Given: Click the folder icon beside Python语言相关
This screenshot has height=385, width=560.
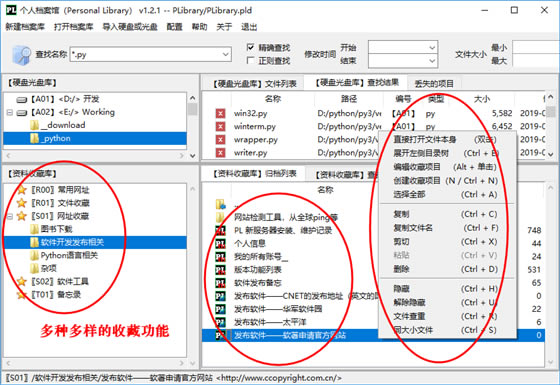Looking at the screenshot, I should 34,255.
